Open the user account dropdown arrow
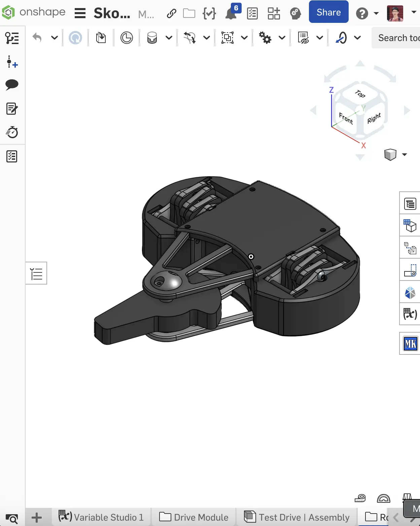420x526 pixels. tap(414, 12)
